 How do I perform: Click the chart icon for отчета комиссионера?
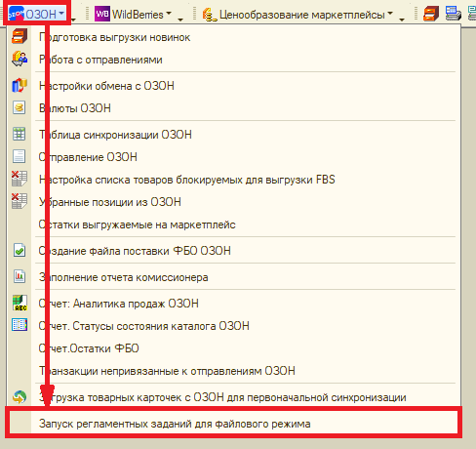(20, 276)
